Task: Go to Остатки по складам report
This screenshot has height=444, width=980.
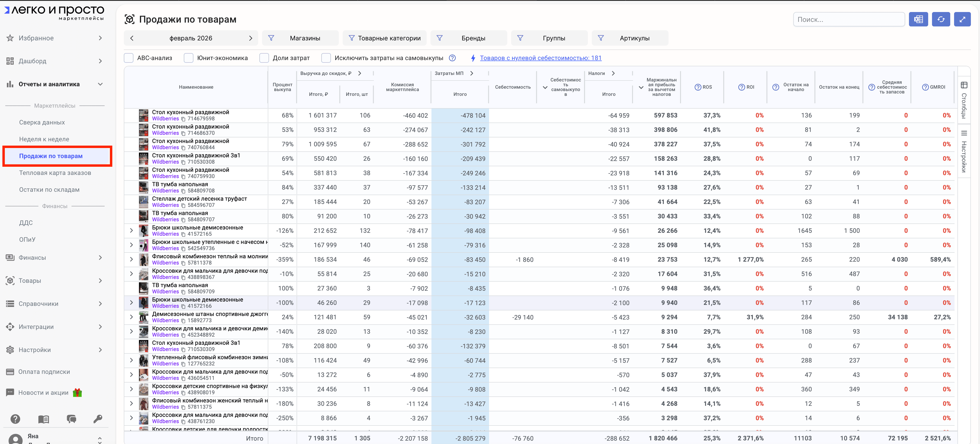Action: [49, 190]
